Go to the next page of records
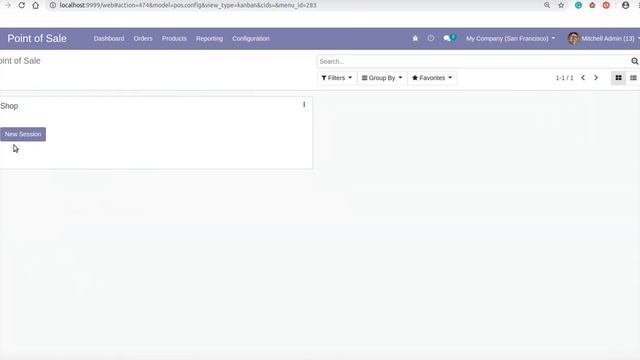 [596, 78]
